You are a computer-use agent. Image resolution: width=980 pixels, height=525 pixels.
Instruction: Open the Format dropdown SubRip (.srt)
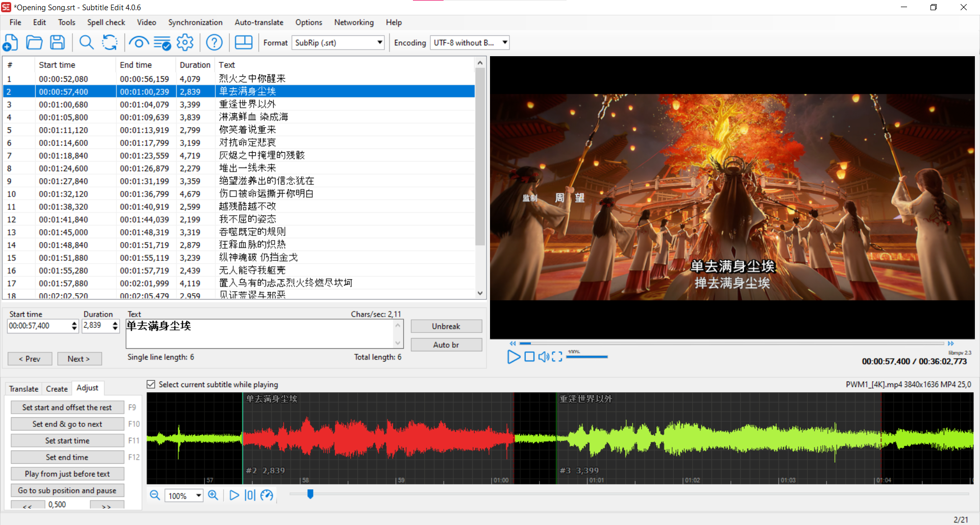(x=338, y=43)
